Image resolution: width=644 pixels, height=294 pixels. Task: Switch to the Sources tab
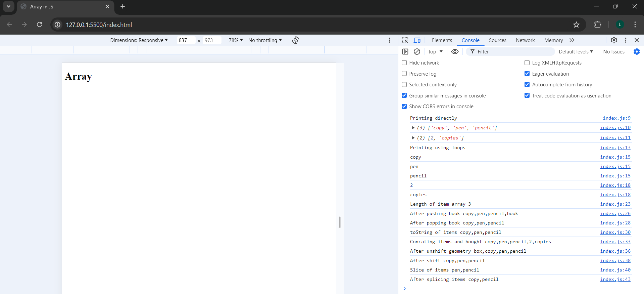pos(497,40)
